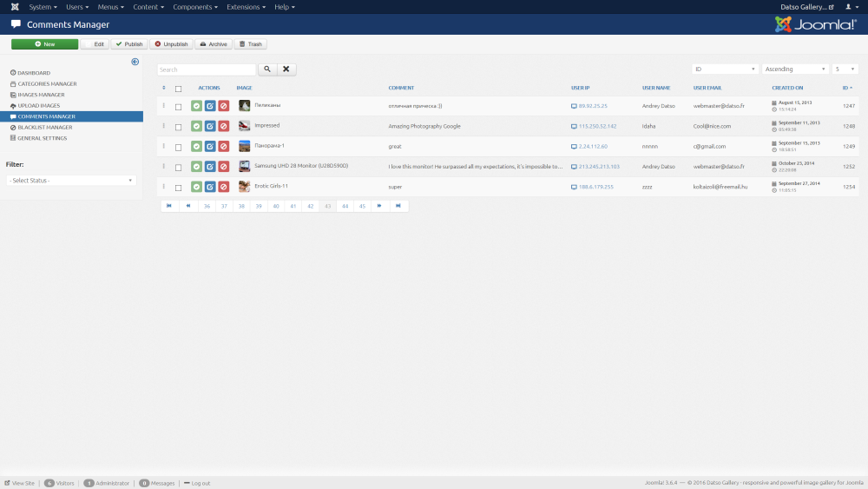The width and height of the screenshot is (868, 489).
Task: Check the select-all checkbox in the table header
Action: click(178, 89)
